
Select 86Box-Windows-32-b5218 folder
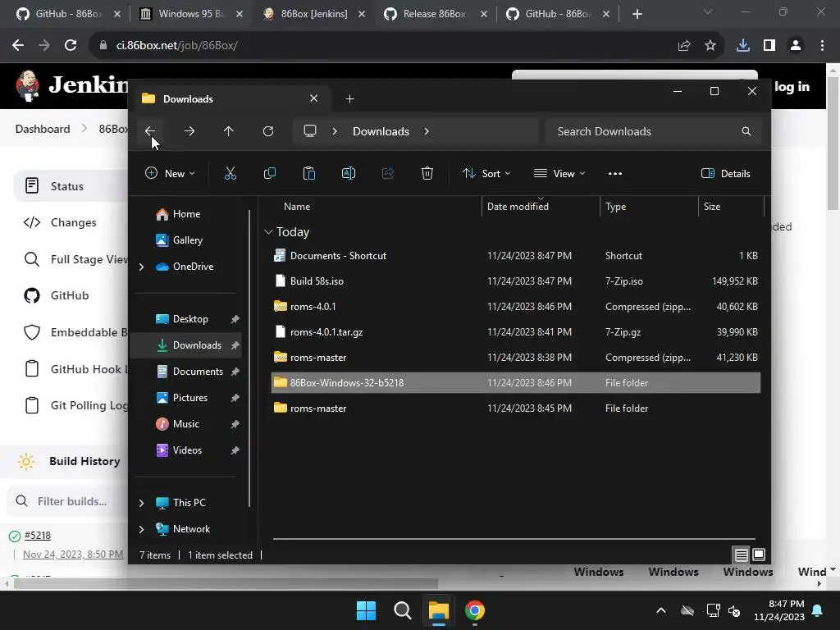pos(515,382)
